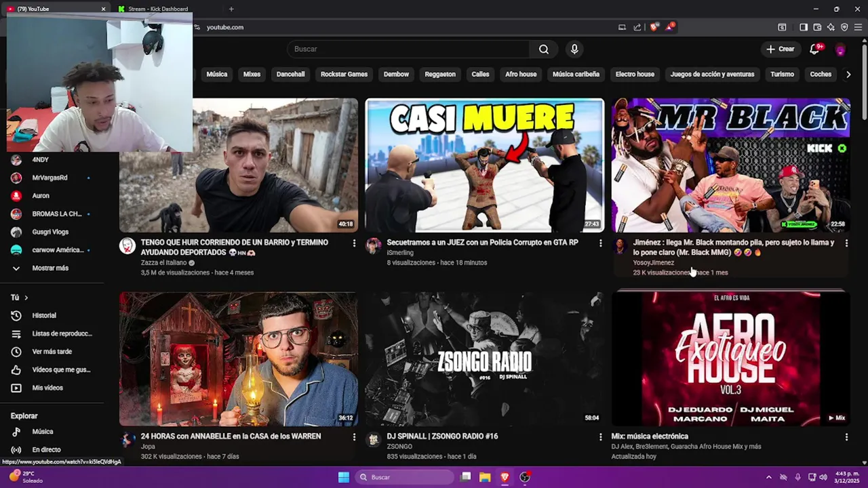
Task: Open the Brave Leo AI sparkle icon
Action: (831, 27)
